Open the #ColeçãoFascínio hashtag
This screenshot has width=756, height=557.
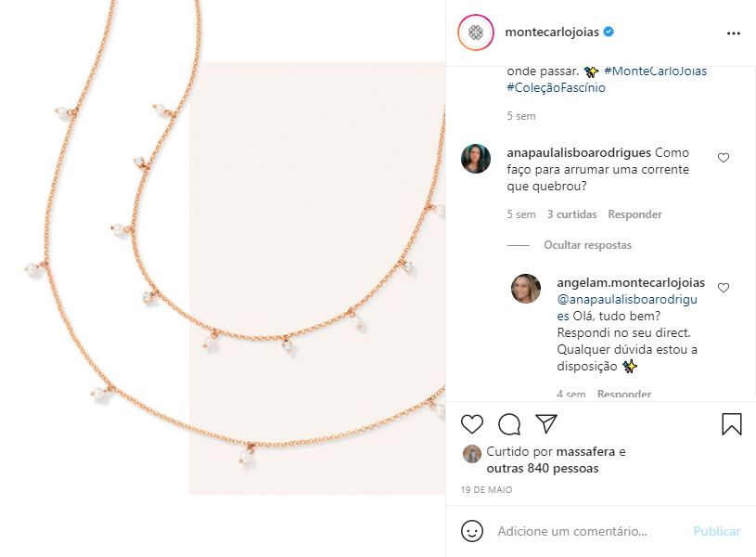[x=555, y=87]
